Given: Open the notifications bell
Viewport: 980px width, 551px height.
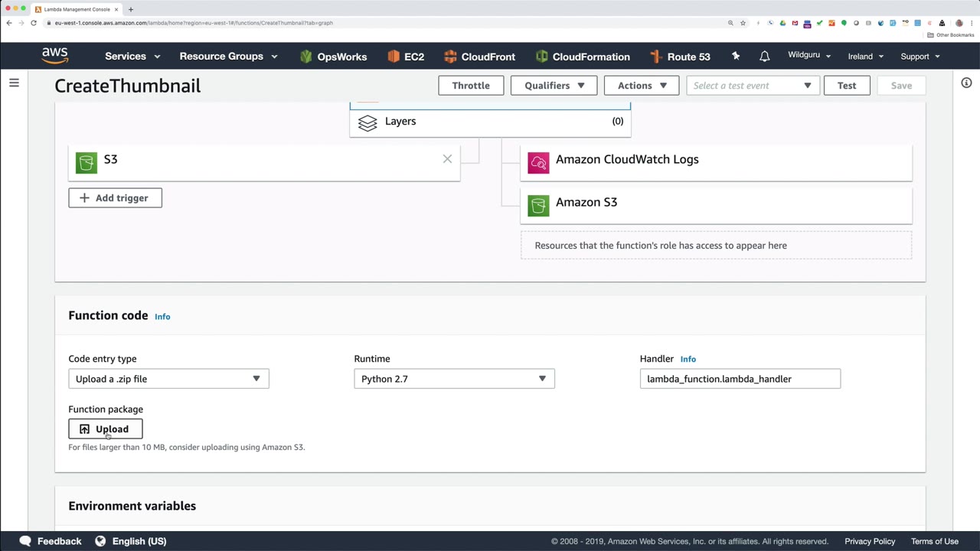Looking at the screenshot, I should [x=764, y=56].
